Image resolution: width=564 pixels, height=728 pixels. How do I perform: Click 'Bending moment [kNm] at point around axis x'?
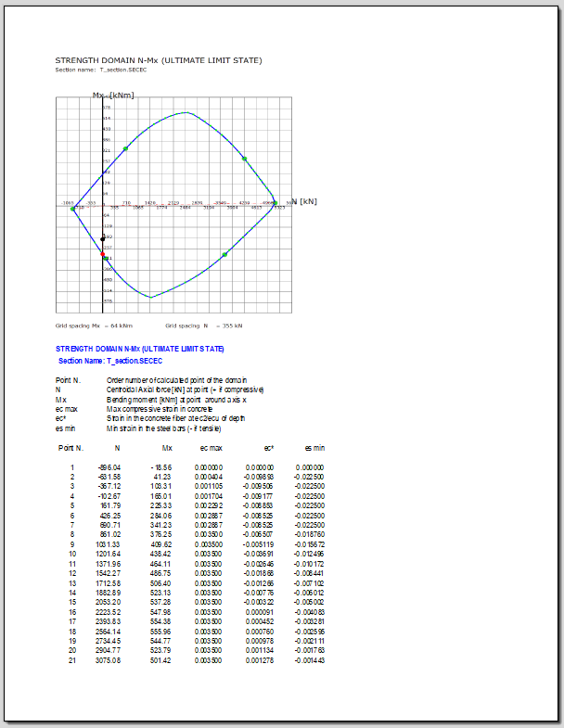click(x=176, y=400)
